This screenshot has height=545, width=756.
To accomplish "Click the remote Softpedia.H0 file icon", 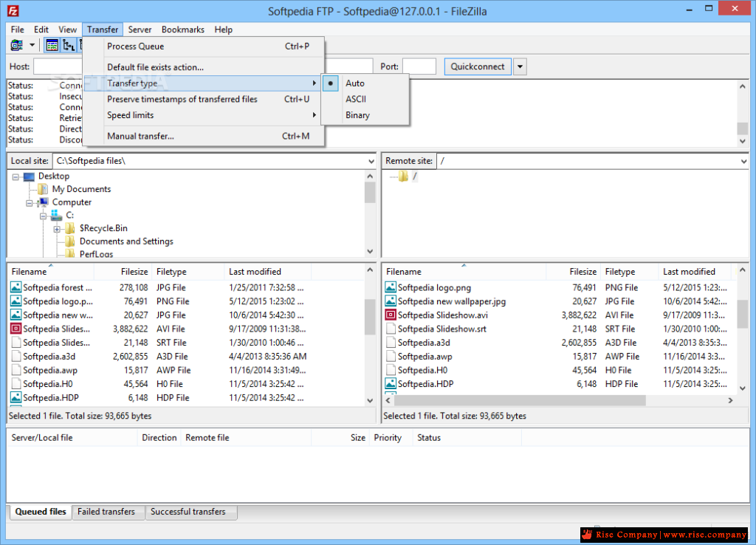I will (x=391, y=371).
